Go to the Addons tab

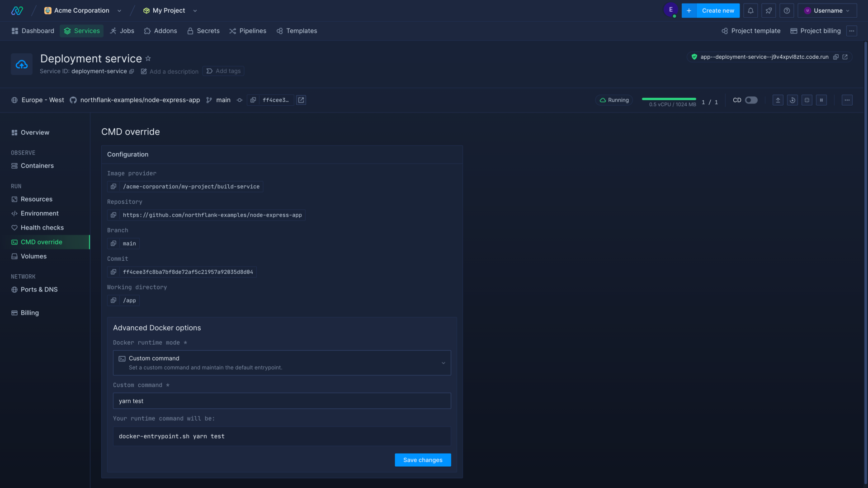160,31
